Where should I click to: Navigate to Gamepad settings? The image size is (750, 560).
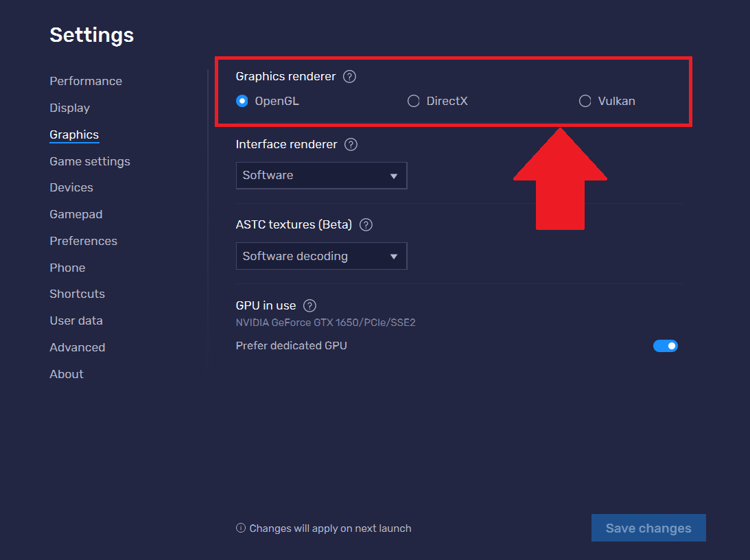[x=75, y=214]
